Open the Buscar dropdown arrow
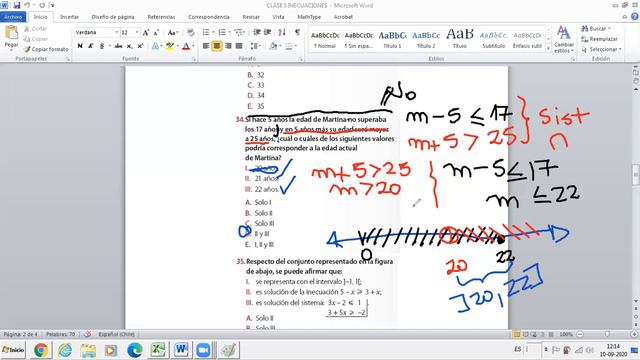 point(609,29)
